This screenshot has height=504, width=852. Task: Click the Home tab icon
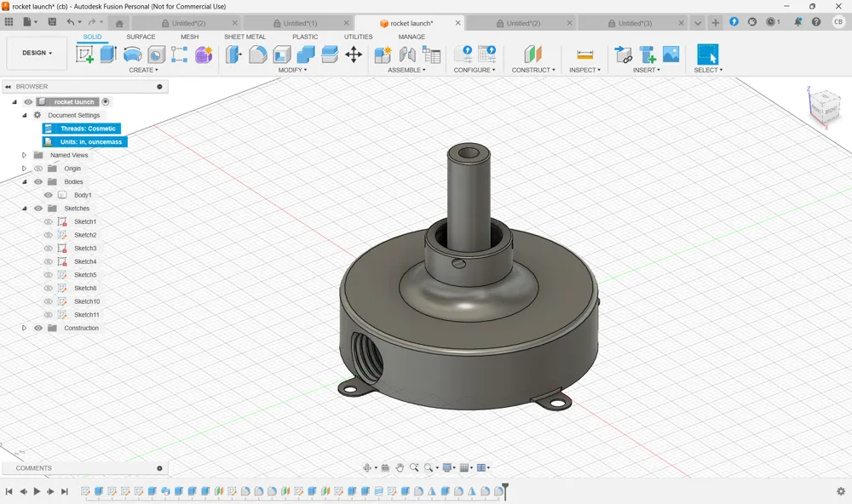[x=119, y=23]
